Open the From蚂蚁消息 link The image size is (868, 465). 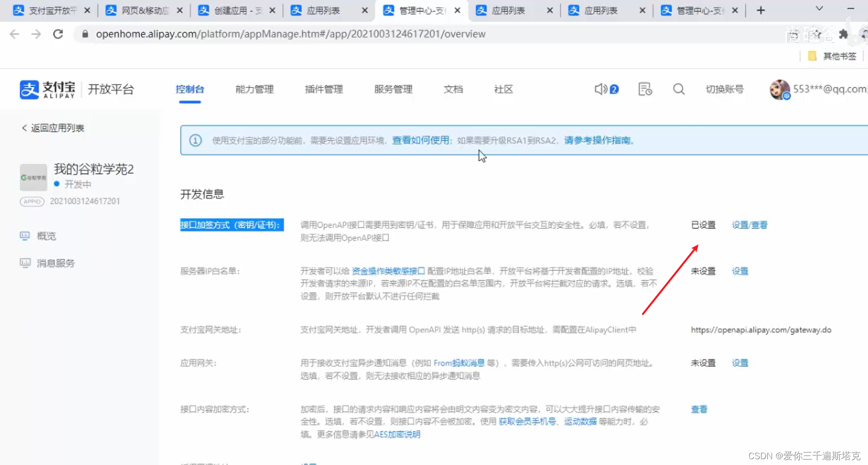pyautogui.click(x=459, y=363)
